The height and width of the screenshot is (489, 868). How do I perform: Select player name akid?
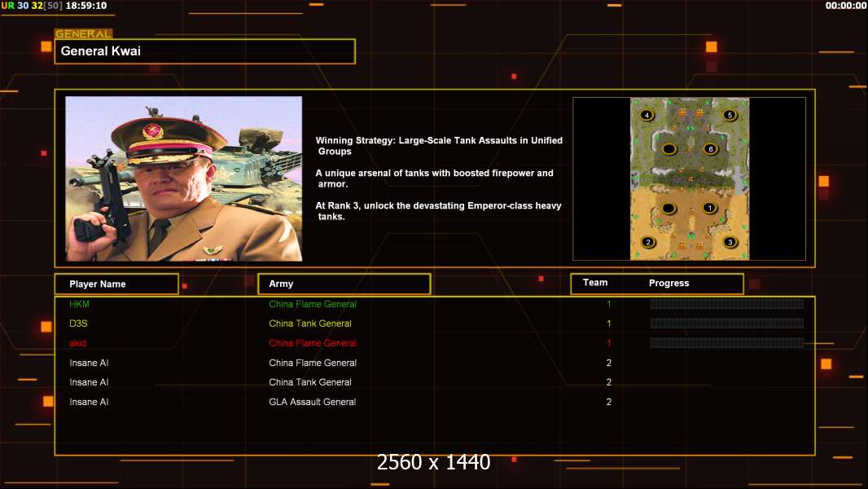(77, 343)
